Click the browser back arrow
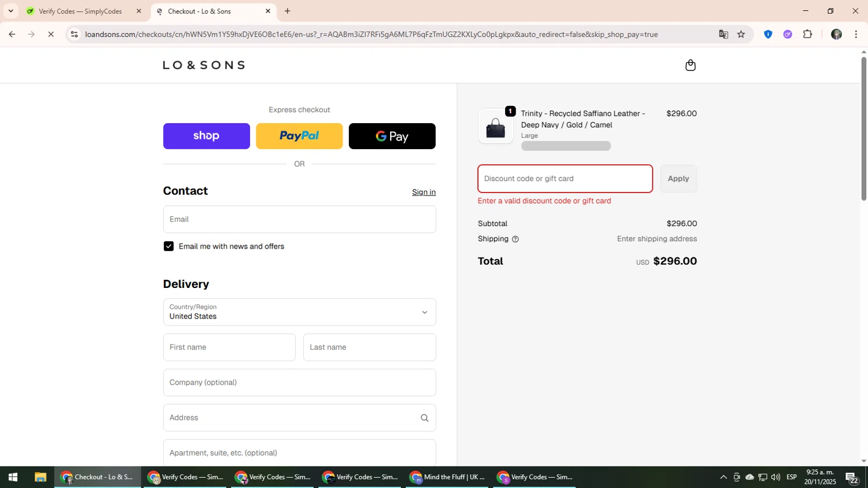 point(12,34)
